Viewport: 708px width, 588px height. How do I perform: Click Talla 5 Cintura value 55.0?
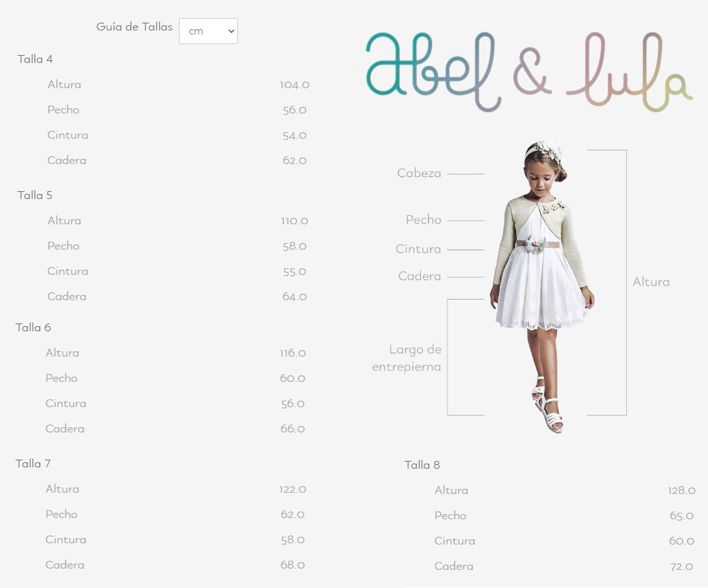294,272
